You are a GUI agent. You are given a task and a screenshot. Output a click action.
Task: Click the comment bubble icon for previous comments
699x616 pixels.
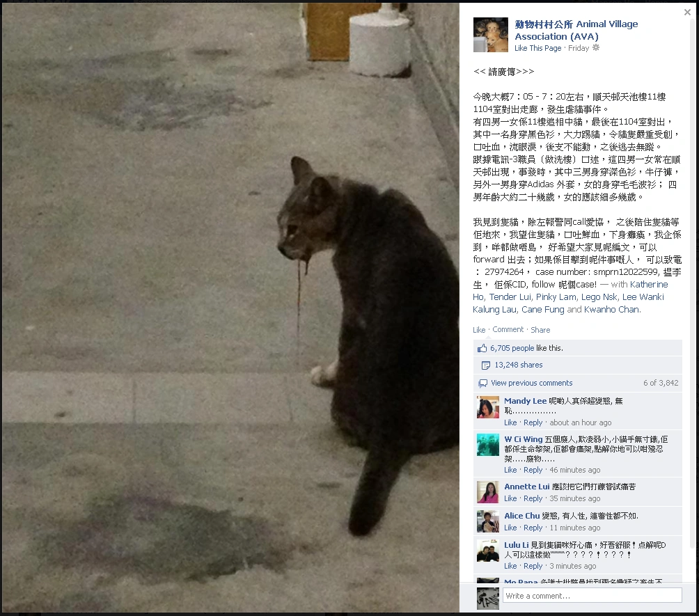482,383
